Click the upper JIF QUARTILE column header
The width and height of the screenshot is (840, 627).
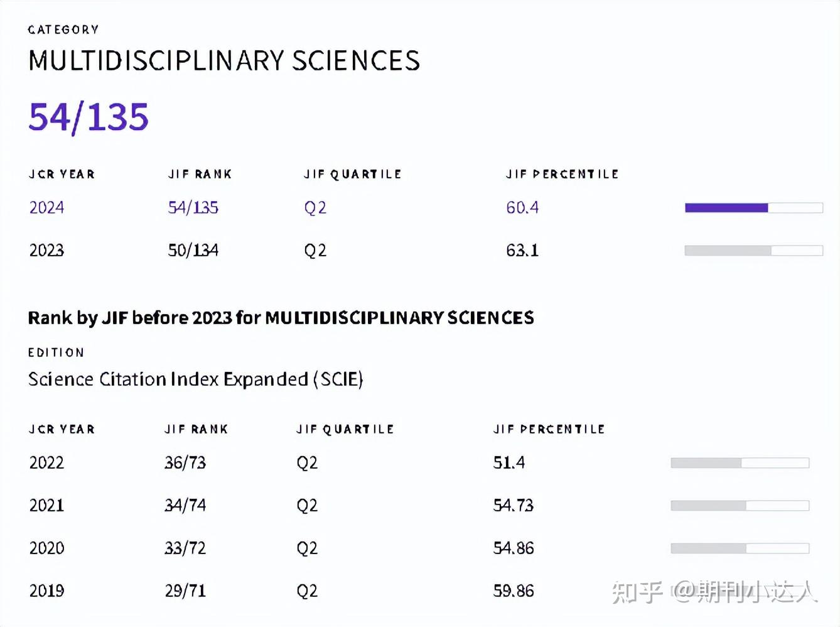pyautogui.click(x=353, y=174)
